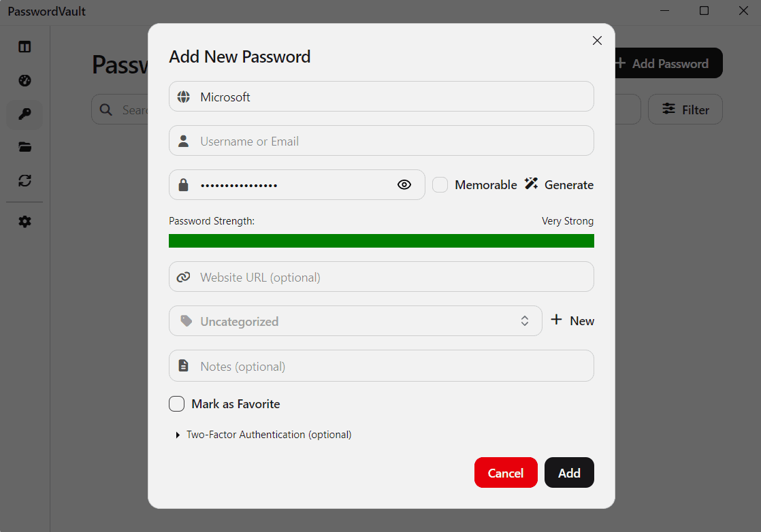
Task: Open the settings gear icon in sidebar
Action: (25, 222)
